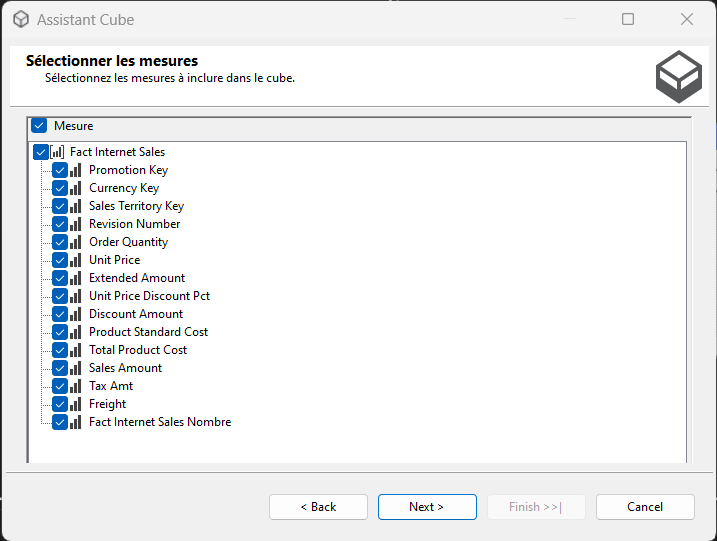Maximize the Assistant Cube window
Image resolution: width=717 pixels, height=541 pixels.
click(x=628, y=19)
